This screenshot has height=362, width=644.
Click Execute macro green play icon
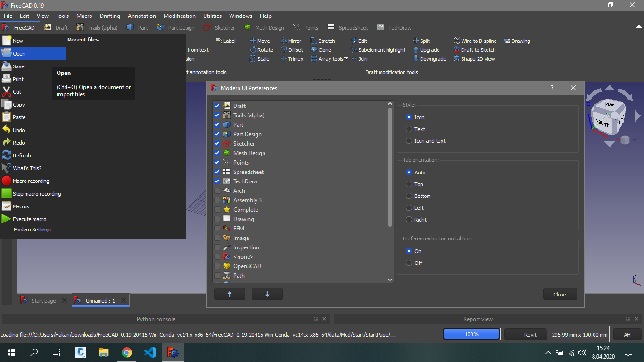6,219
